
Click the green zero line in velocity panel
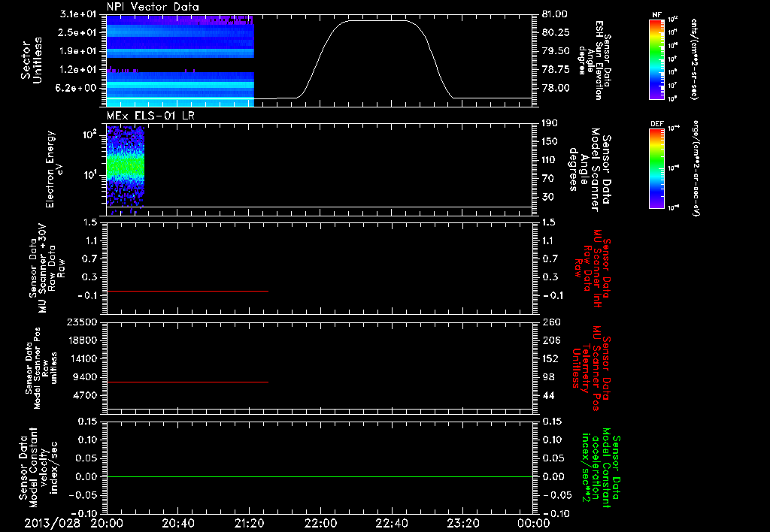click(320, 476)
